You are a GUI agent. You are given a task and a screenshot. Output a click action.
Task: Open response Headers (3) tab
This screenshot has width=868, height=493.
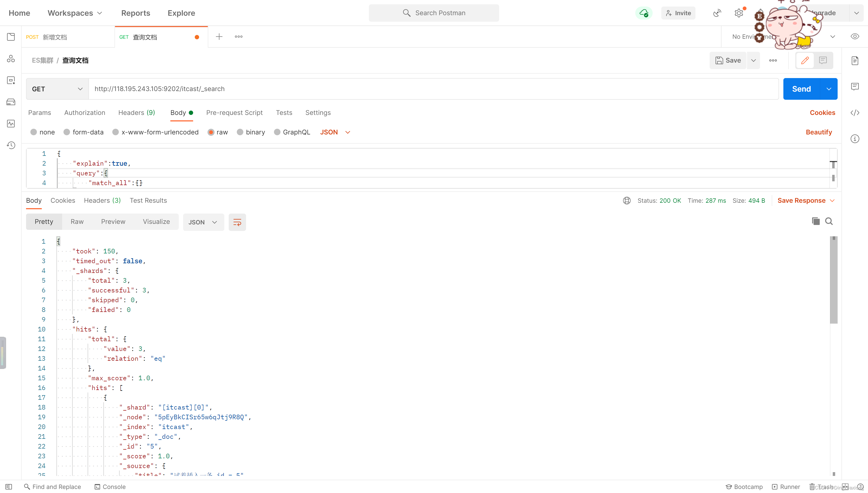[x=102, y=201]
